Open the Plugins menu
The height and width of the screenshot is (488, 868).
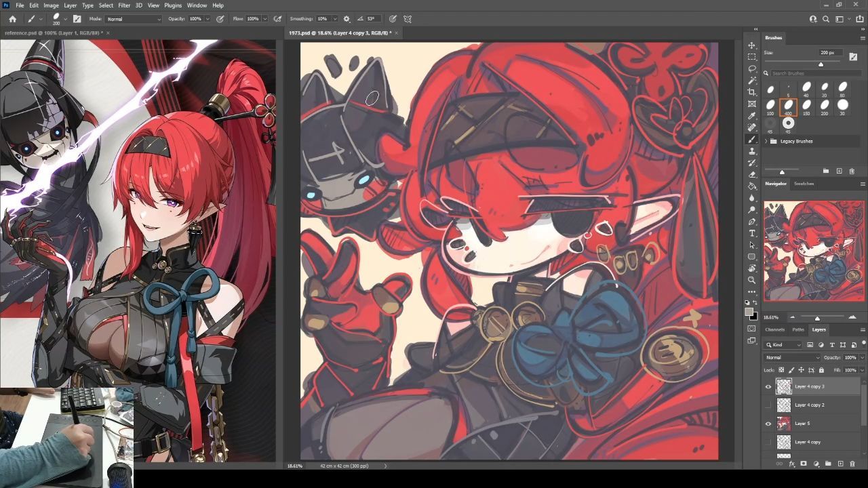point(173,5)
